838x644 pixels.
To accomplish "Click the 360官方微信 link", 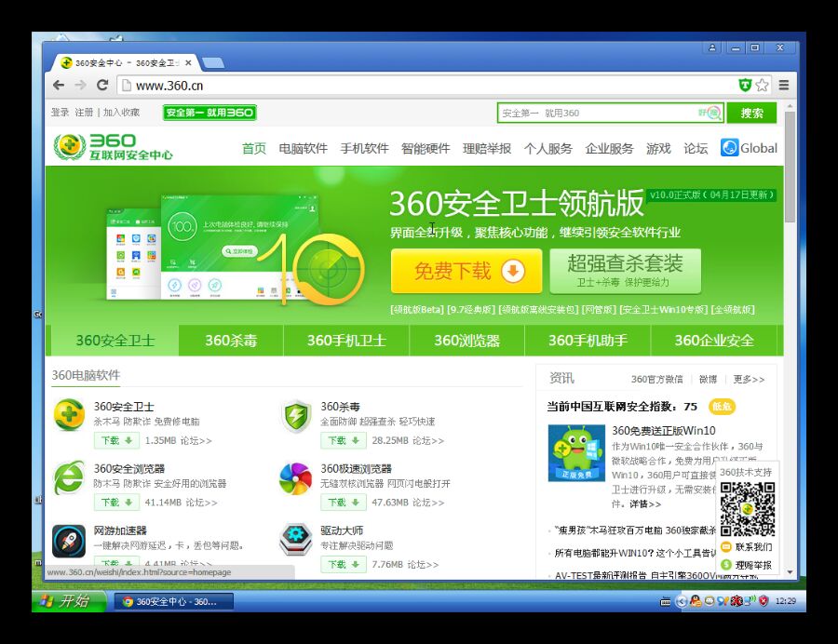I will click(656, 379).
